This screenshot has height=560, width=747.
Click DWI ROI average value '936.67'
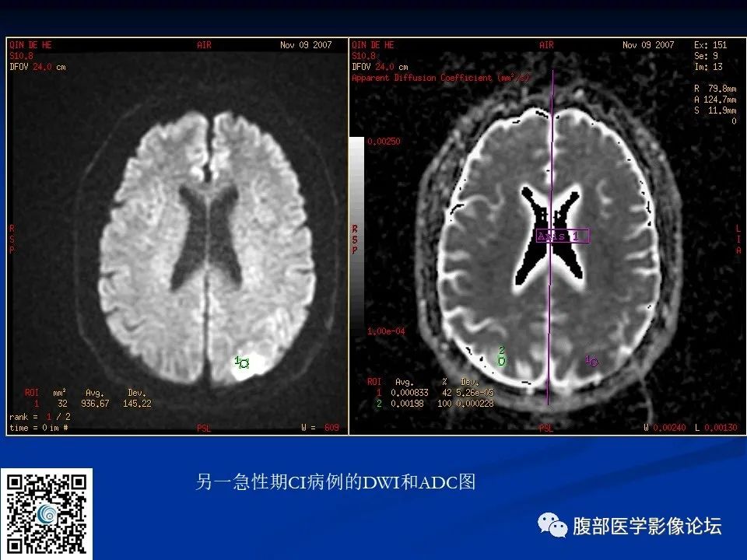(95, 404)
